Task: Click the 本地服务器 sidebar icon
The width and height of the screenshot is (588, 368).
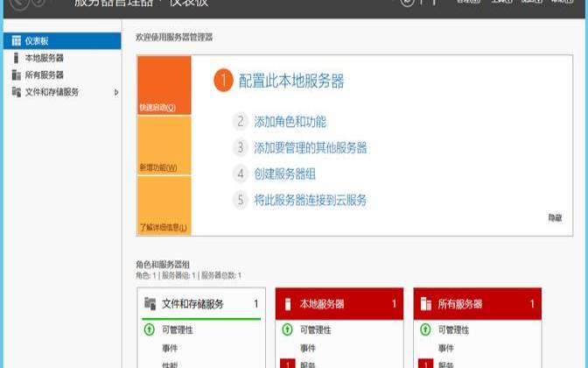Action: (16, 58)
